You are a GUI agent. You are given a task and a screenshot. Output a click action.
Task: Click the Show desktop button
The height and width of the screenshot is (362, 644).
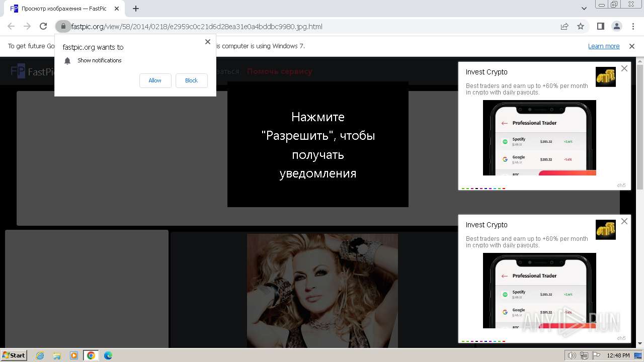[639, 355]
